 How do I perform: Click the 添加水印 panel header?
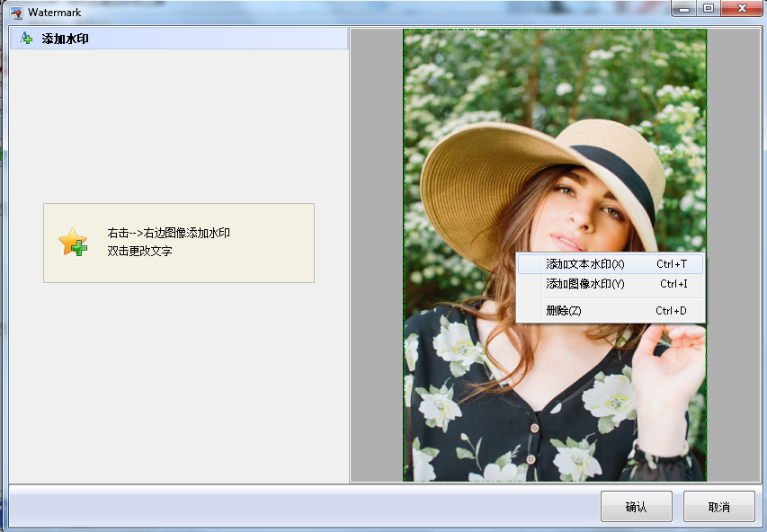179,38
